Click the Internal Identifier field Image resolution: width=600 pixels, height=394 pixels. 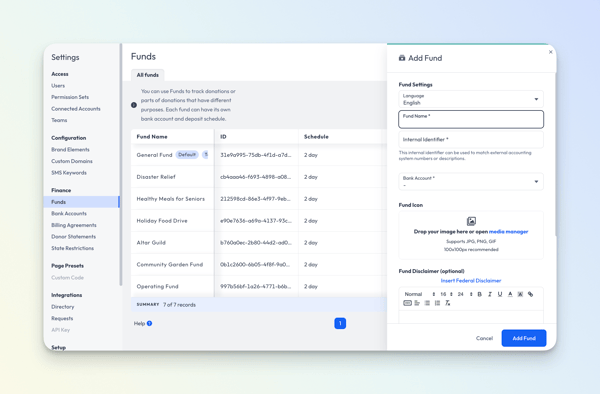click(471, 140)
